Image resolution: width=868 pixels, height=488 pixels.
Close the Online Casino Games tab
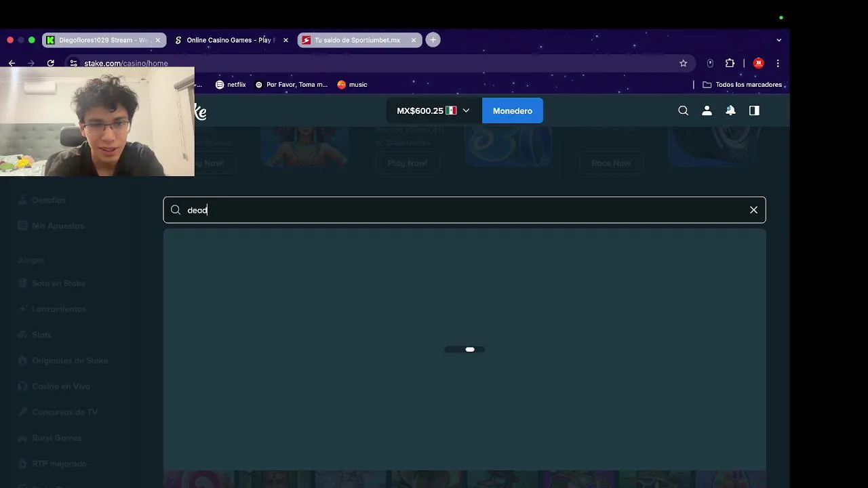285,40
